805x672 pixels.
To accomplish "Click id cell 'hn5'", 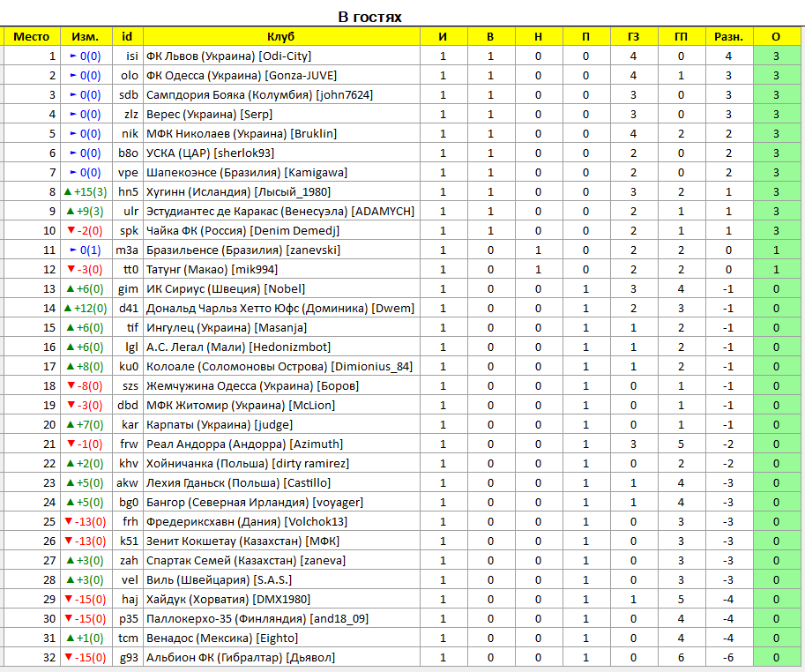I will click(x=129, y=192).
